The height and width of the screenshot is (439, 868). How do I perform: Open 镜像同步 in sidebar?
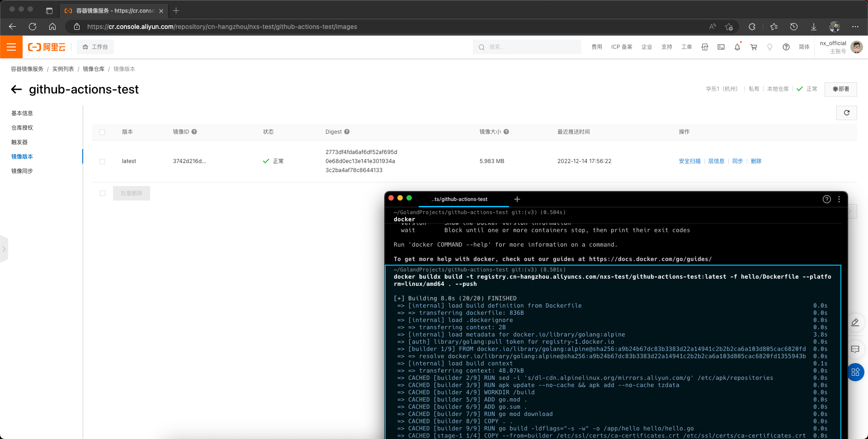(22, 171)
